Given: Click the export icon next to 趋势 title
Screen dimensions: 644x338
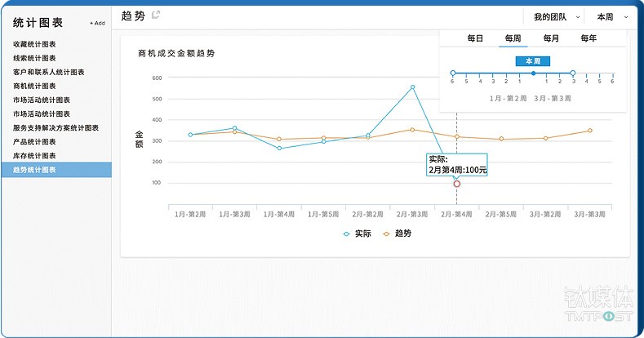Looking at the screenshot, I should (x=156, y=15).
